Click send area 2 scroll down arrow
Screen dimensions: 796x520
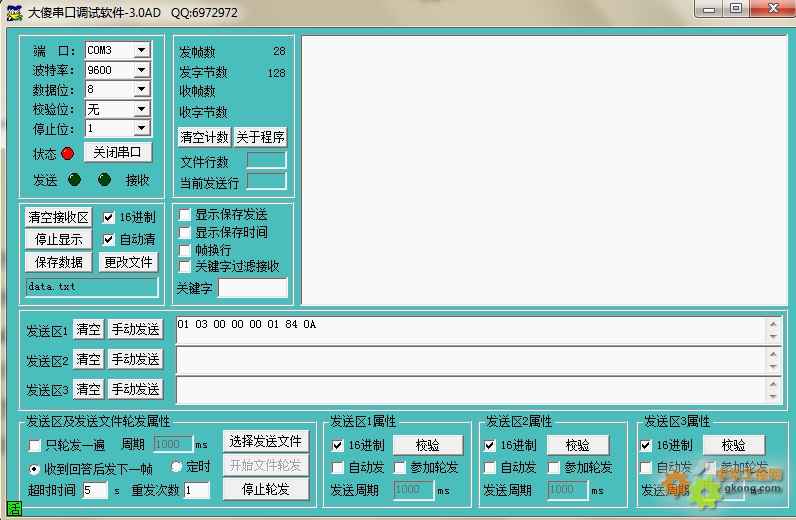(x=773, y=367)
